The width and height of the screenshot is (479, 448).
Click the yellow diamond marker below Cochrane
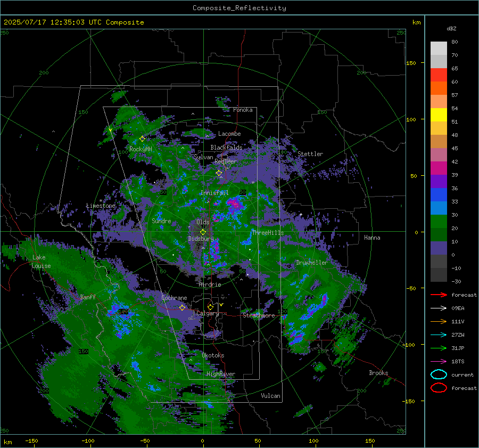coord(182,307)
